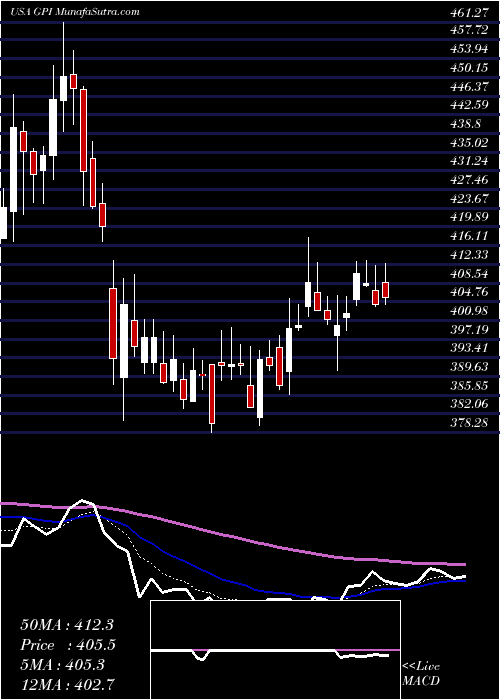This screenshot has height=700, width=500.
Task: Click the 438.8 price axis label
Action: click(464, 124)
